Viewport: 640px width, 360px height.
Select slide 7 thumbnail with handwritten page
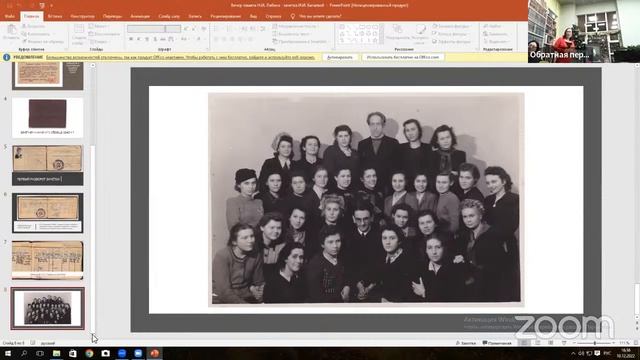(x=47, y=260)
